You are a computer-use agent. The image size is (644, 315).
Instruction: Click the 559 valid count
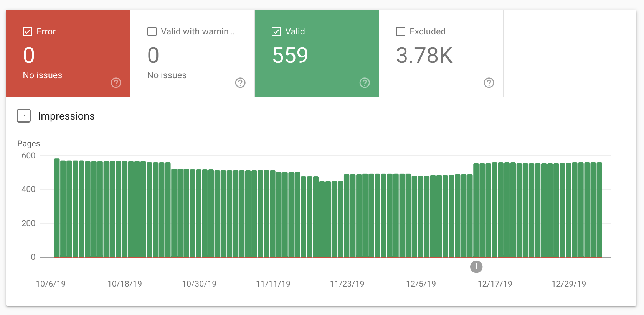290,55
